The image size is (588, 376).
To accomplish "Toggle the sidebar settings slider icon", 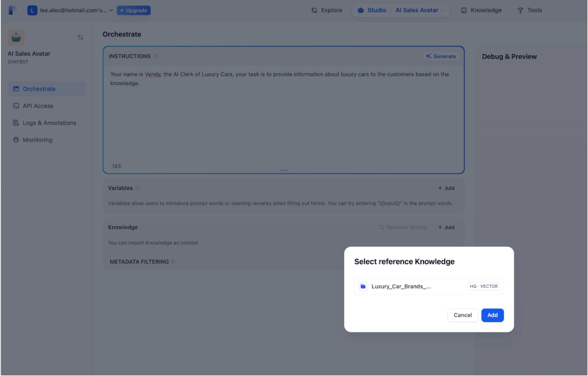I will [80, 37].
